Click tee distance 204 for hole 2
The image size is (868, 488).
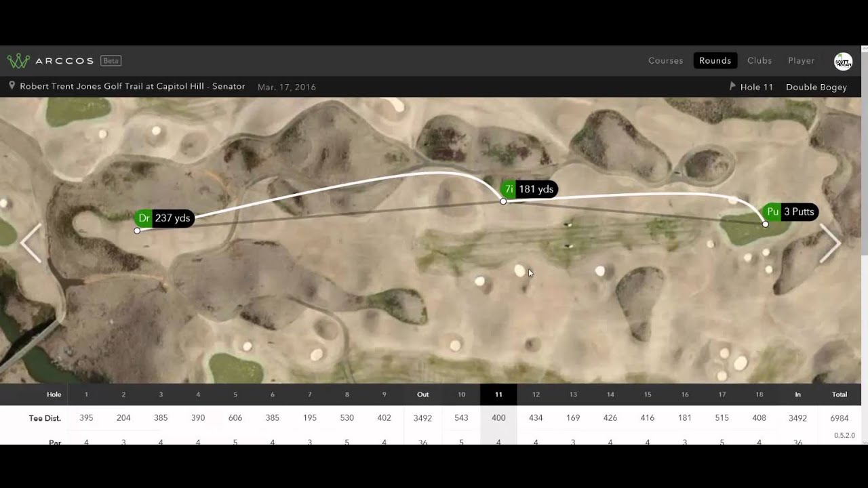(x=123, y=418)
